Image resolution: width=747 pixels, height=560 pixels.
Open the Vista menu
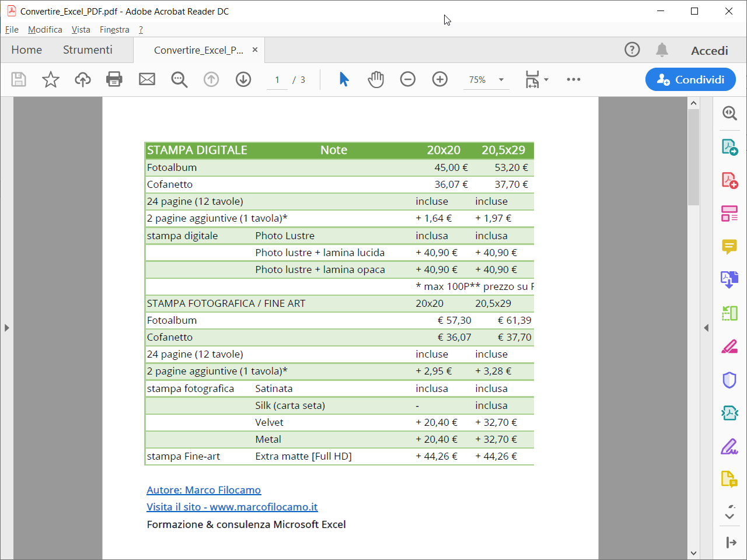click(x=81, y=30)
